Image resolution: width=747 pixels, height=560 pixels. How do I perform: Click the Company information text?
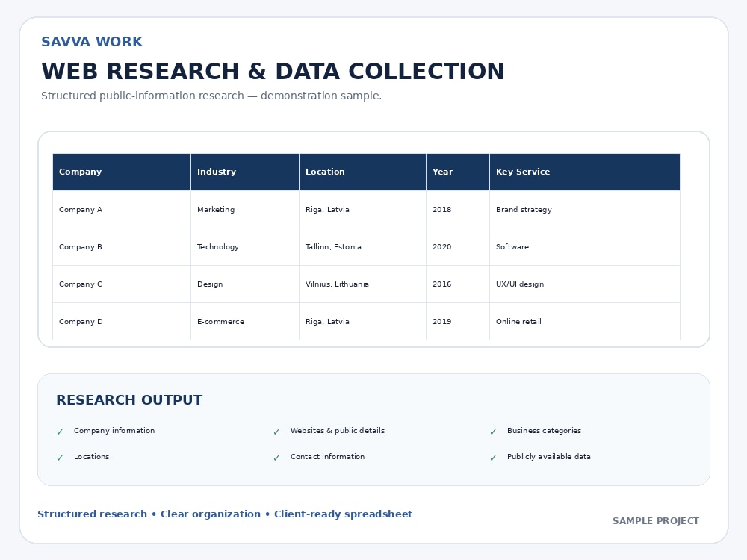coord(114,431)
